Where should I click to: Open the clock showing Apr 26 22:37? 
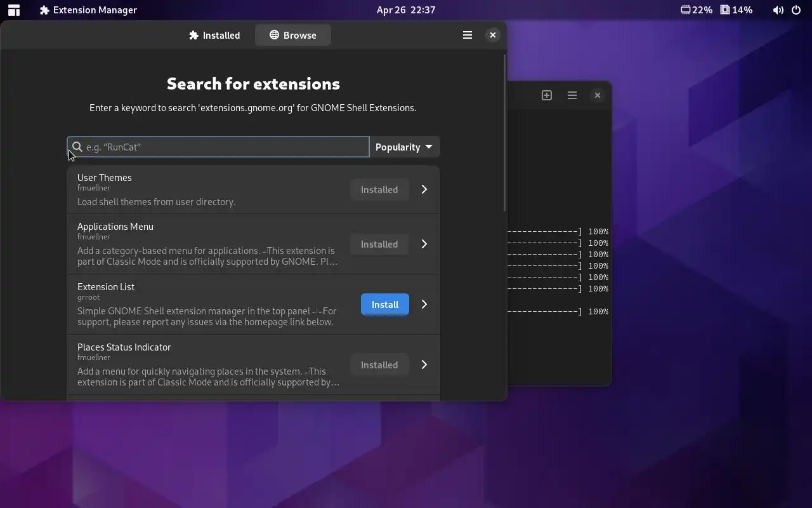click(x=406, y=10)
